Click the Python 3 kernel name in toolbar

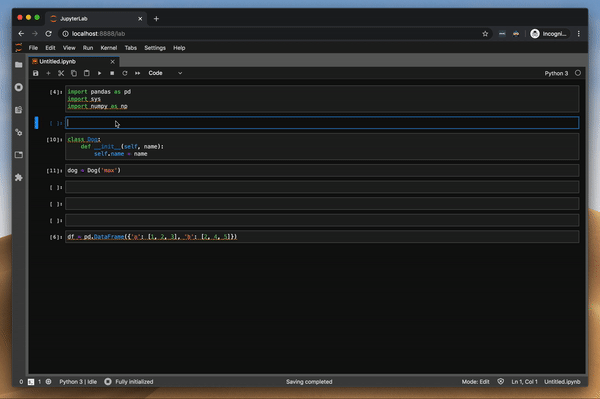click(x=556, y=73)
